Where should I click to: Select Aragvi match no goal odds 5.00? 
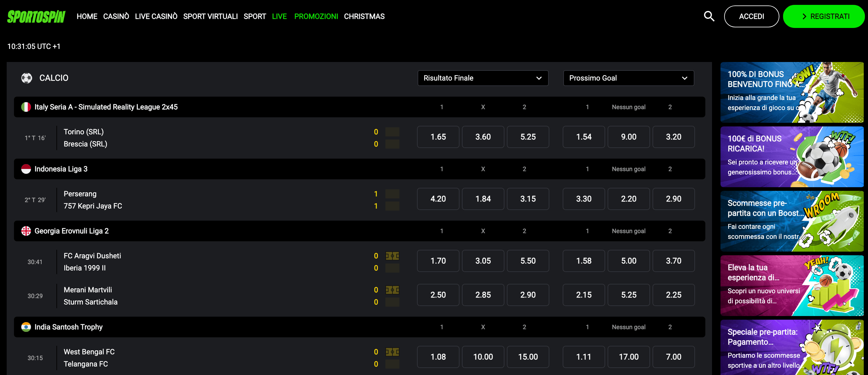tap(629, 261)
